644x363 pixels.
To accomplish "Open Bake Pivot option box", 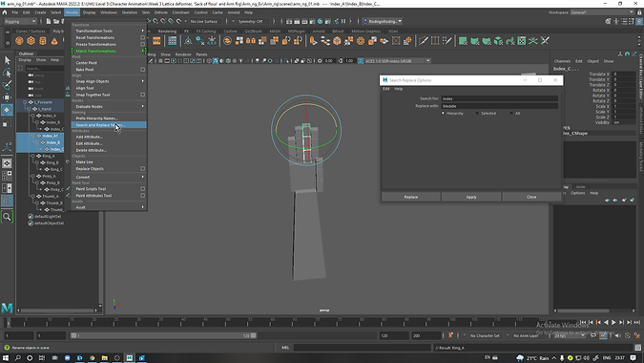I will pyautogui.click(x=143, y=70).
